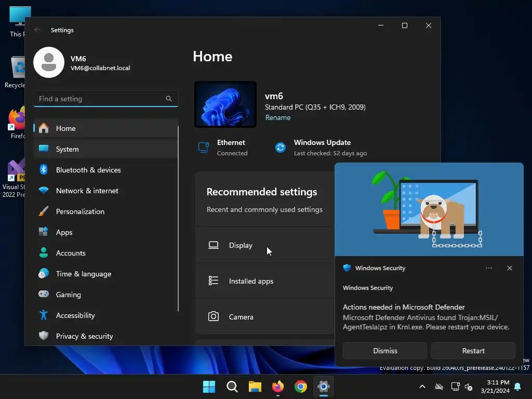Open Camera recommended setting

coord(264,316)
